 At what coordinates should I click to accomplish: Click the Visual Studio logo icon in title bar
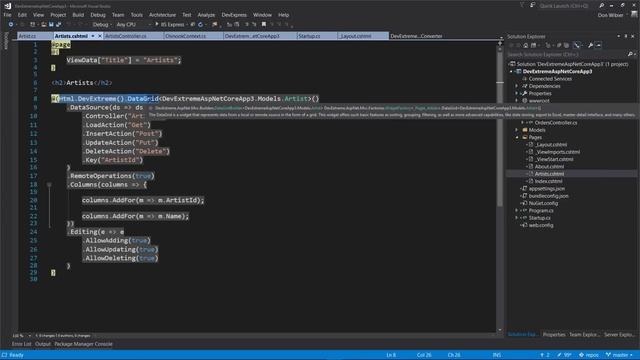click(x=7, y=6)
